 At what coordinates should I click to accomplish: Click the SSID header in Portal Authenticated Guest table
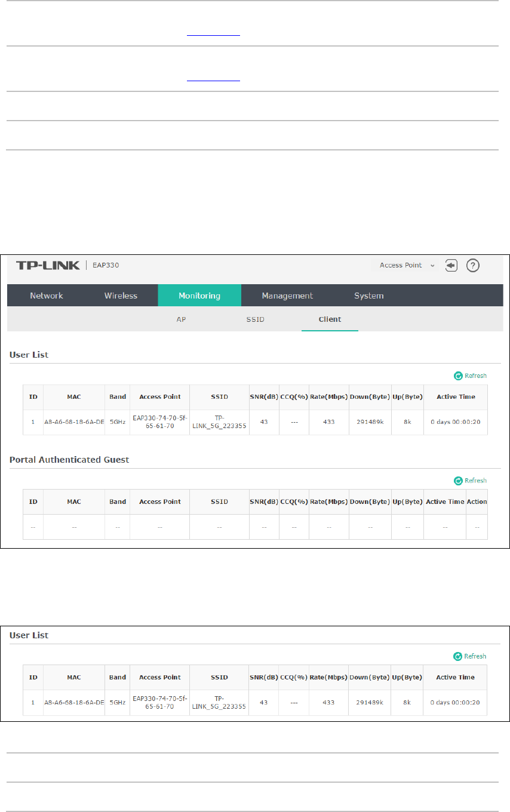click(x=219, y=502)
